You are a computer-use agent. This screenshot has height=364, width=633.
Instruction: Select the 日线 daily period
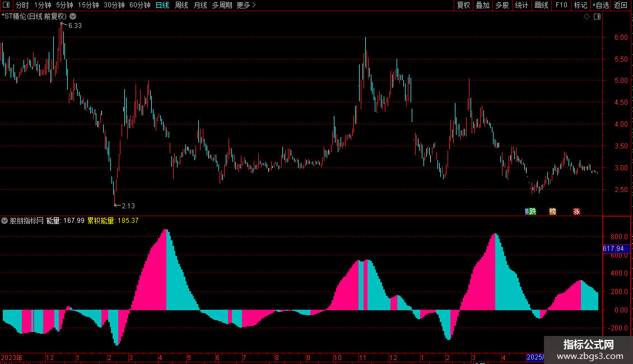pos(162,5)
